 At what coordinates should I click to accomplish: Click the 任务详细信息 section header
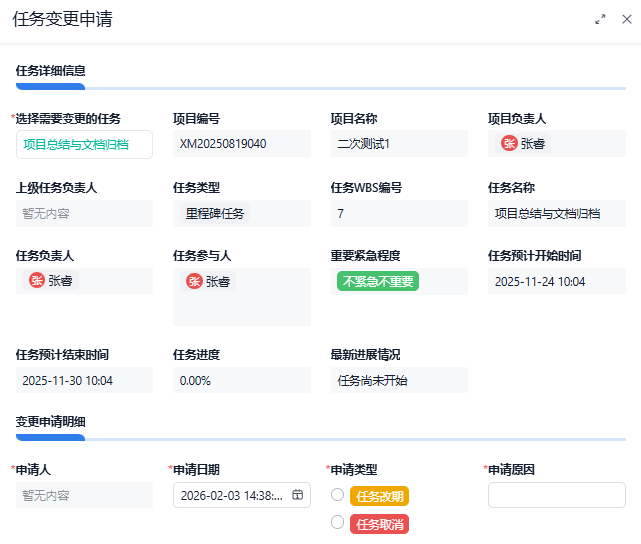click(x=51, y=71)
